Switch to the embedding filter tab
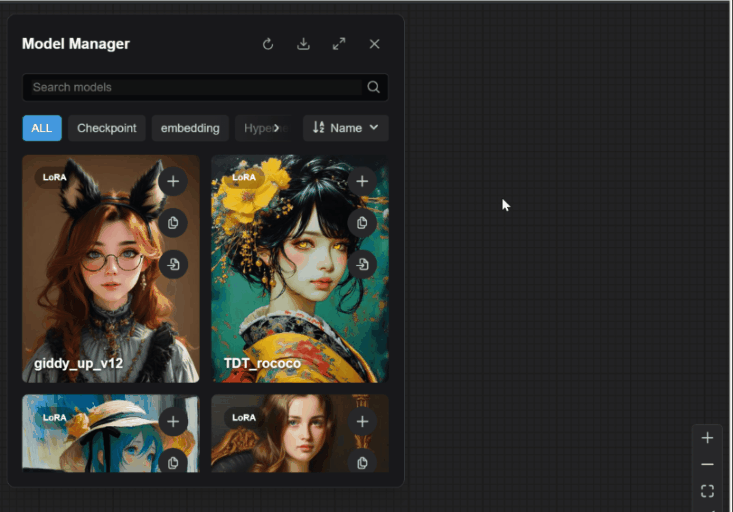 click(x=190, y=128)
